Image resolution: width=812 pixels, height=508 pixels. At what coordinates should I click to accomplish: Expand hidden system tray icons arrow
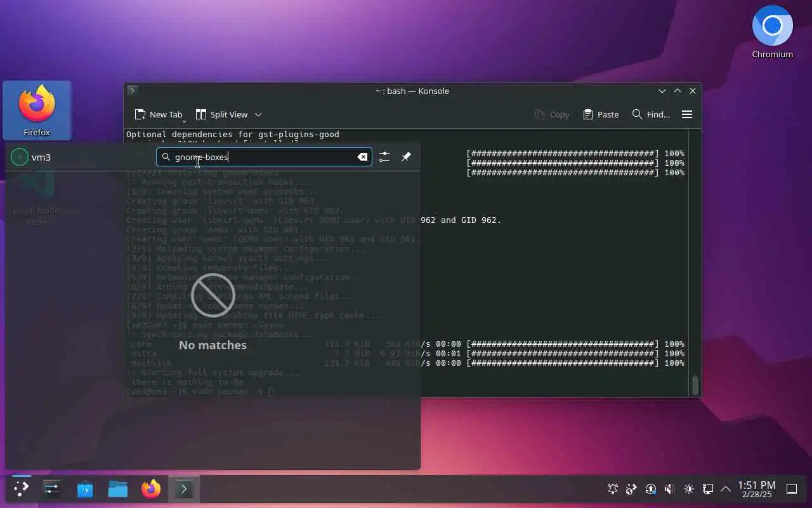click(726, 489)
